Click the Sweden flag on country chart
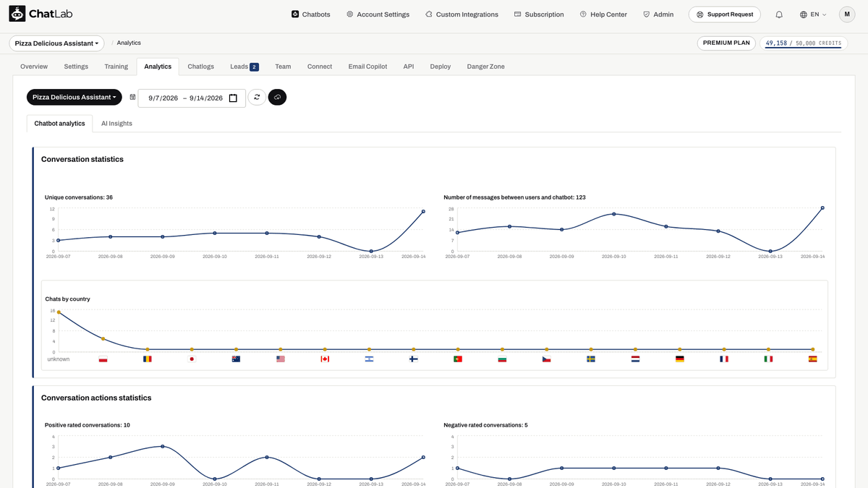The height and width of the screenshot is (488, 868). (x=591, y=359)
